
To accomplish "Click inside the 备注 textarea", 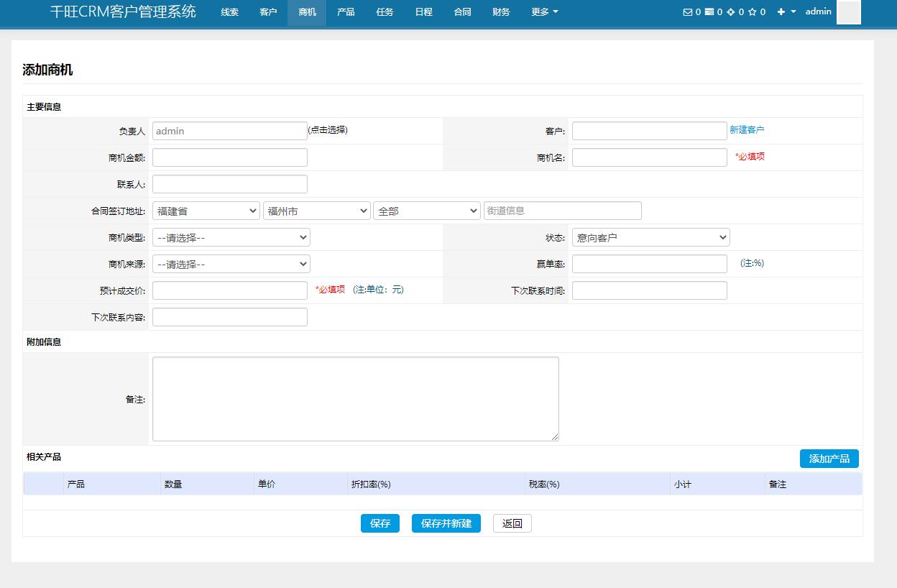I will [356, 399].
